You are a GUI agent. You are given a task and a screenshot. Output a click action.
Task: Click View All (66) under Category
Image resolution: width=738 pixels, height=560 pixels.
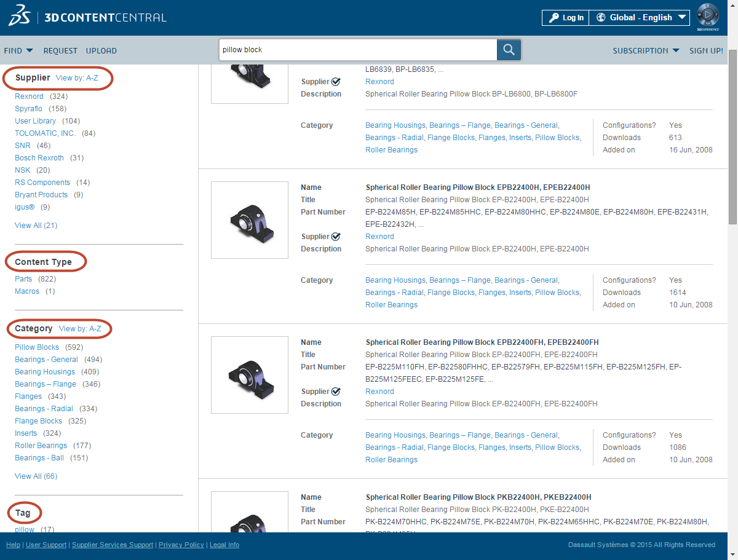point(36,476)
